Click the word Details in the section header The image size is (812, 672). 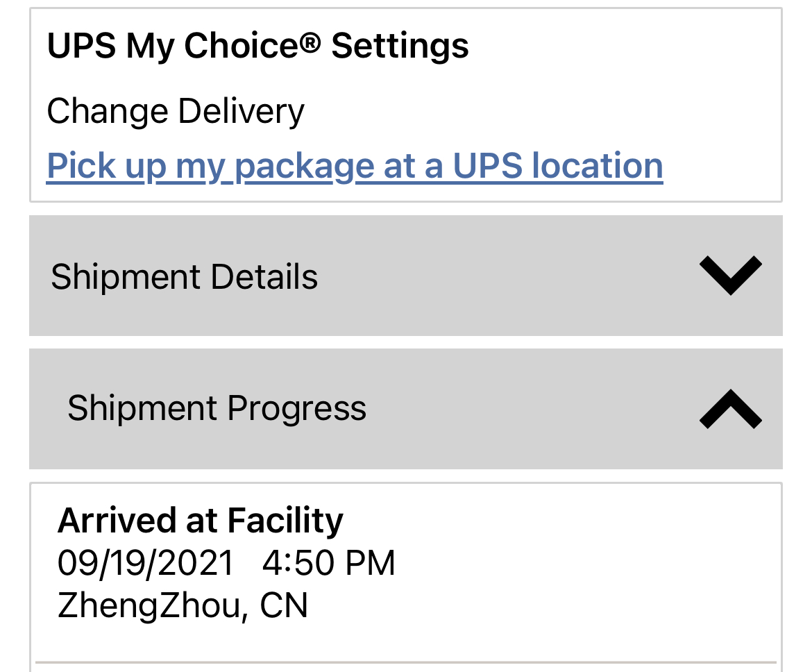[x=264, y=277]
